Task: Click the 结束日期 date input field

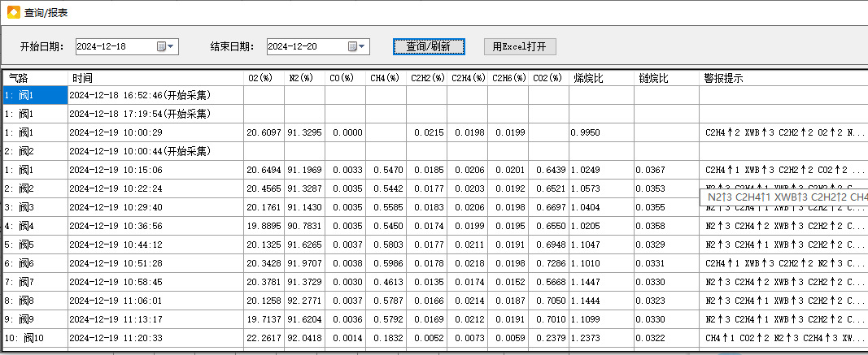Action: [318, 47]
